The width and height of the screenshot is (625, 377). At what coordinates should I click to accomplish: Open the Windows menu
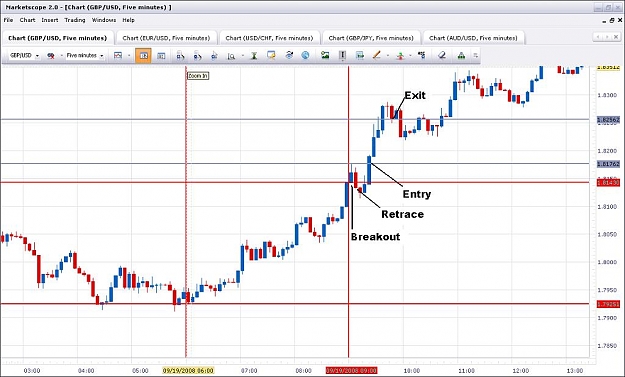coord(104,20)
